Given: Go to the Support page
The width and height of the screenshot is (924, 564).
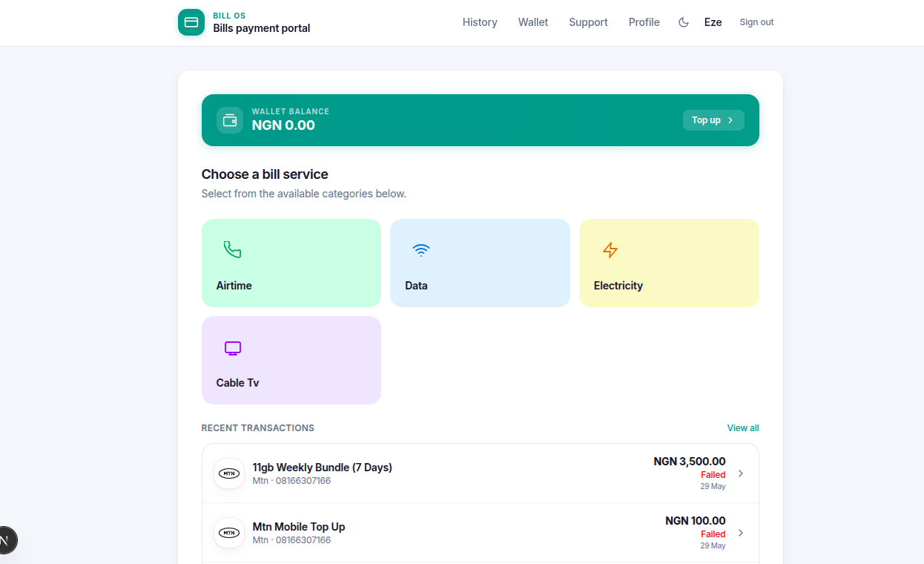Looking at the screenshot, I should (588, 22).
